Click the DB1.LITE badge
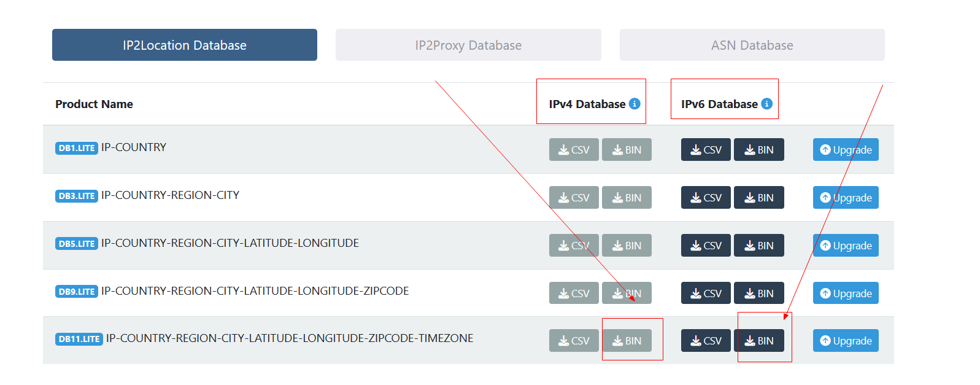This screenshot has height=385, width=980. coord(77,148)
